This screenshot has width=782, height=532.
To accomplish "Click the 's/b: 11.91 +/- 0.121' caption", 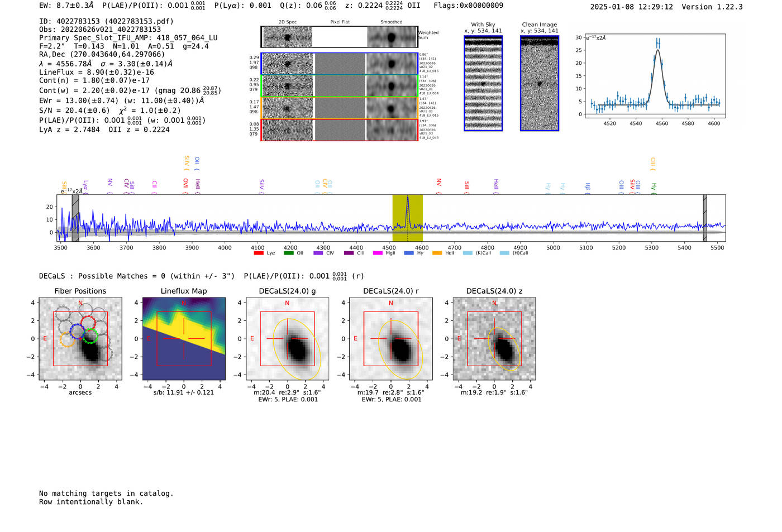I will (x=184, y=392).
